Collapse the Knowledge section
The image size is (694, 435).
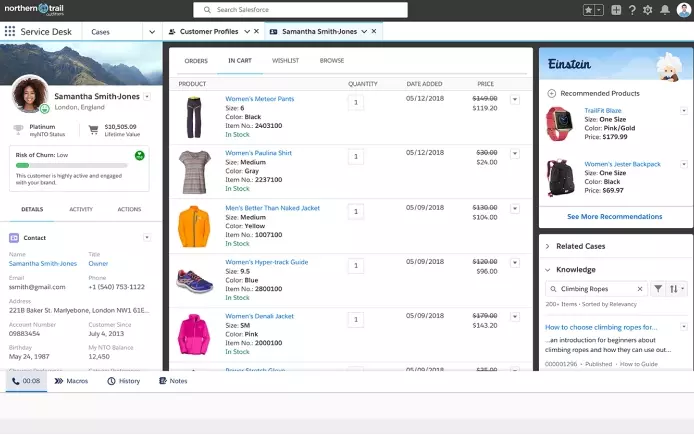(547, 270)
